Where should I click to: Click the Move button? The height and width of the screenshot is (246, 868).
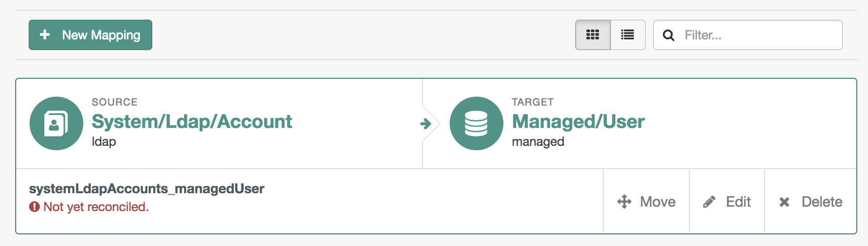646,202
